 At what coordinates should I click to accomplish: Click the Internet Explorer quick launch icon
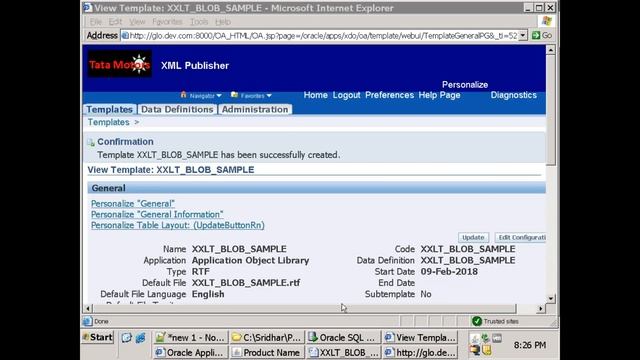140,338
